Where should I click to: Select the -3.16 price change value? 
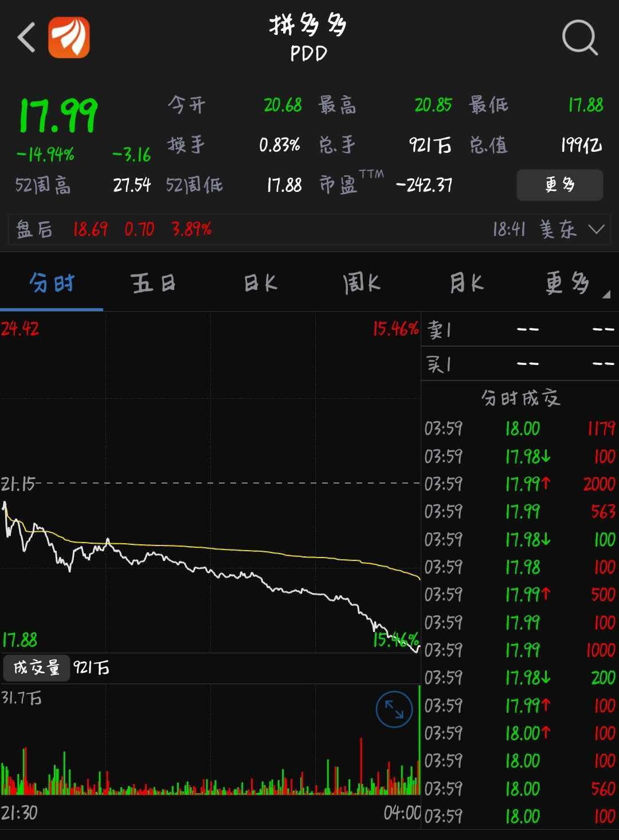(x=132, y=154)
